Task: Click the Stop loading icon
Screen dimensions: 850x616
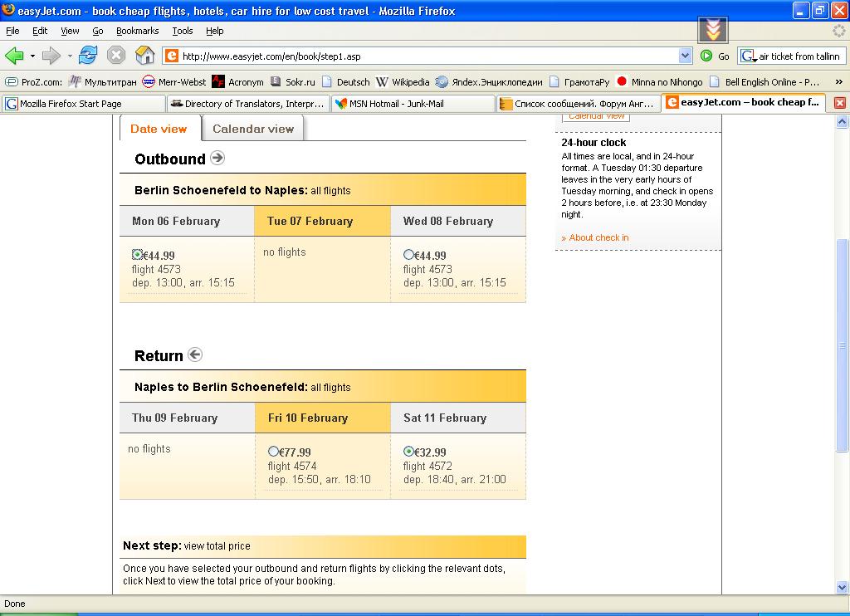Action: pyautogui.click(x=116, y=56)
